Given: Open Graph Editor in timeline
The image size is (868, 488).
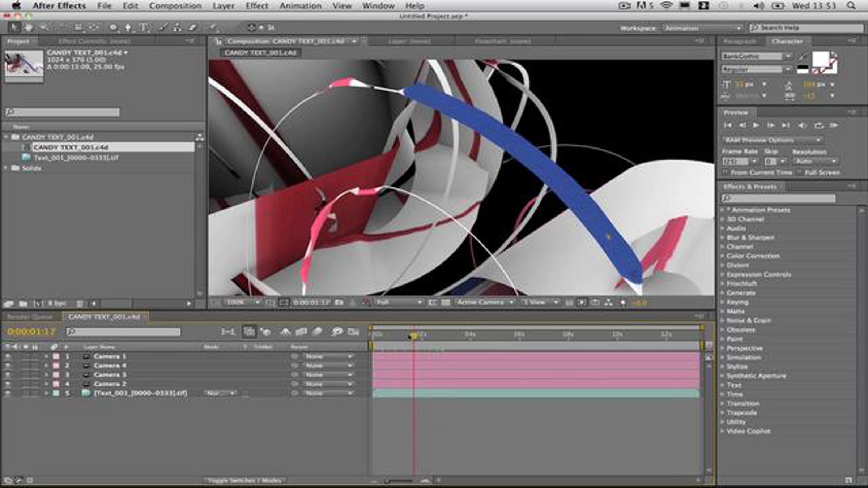Looking at the screenshot, I should pyautogui.click(x=353, y=331).
